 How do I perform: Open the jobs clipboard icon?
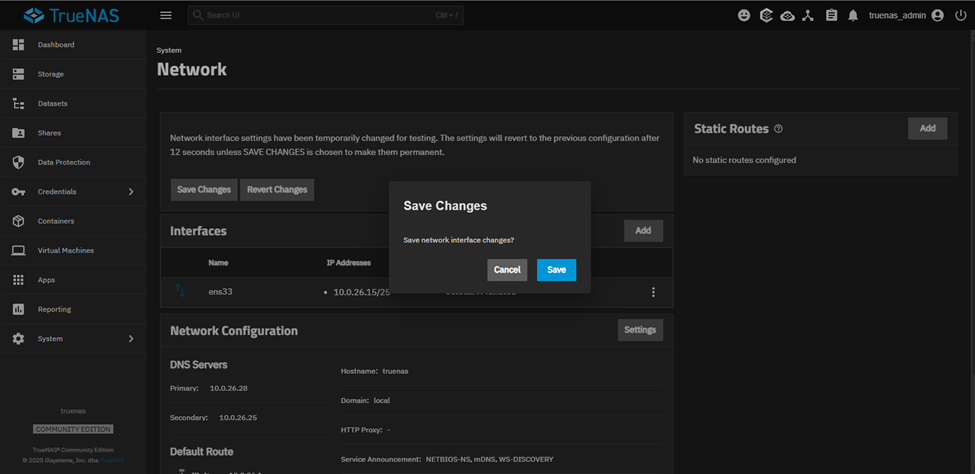(x=831, y=15)
